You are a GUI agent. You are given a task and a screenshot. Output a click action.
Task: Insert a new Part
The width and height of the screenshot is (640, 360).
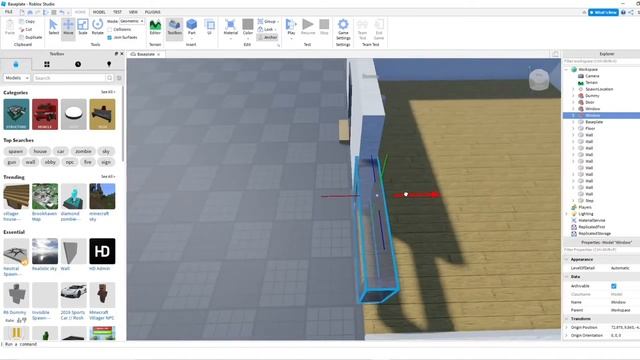tap(191, 27)
